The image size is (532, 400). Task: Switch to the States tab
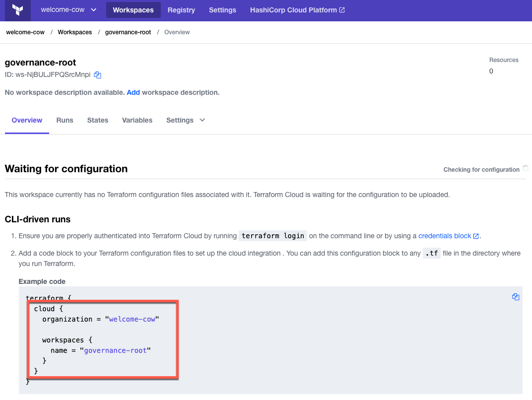(97, 120)
